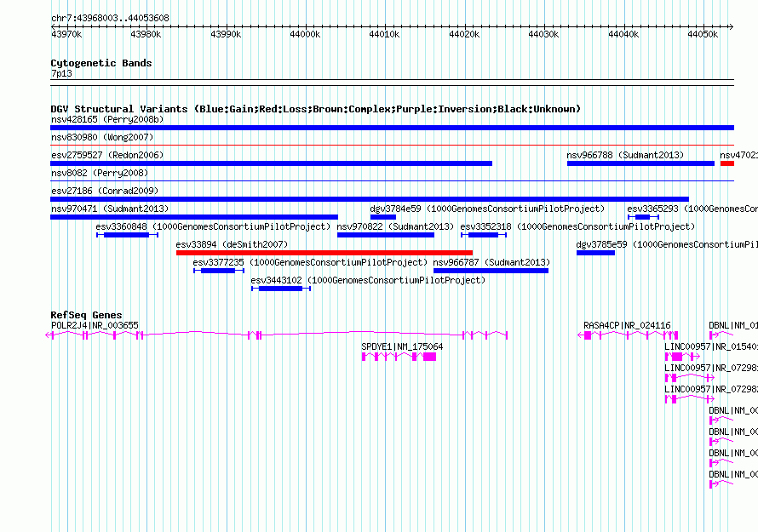This screenshot has width=758, height=532.
Task: Open variant esv2759527 (Redon2006) label
Action: click(x=107, y=156)
